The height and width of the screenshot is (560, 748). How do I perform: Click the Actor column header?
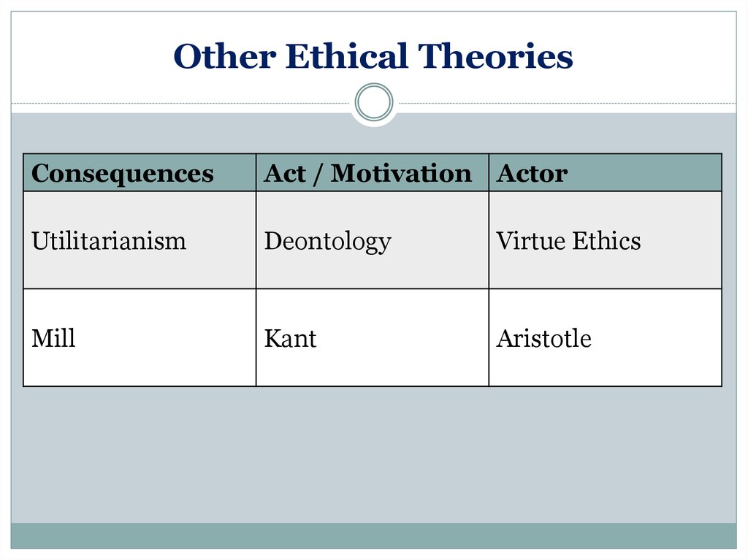coord(606,173)
